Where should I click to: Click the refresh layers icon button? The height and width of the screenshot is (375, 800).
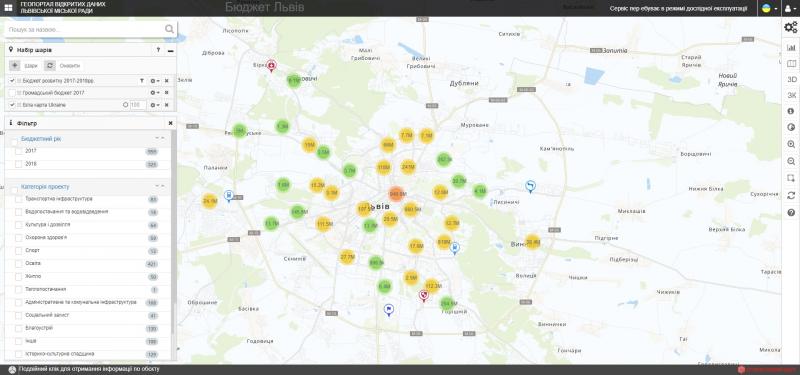(49, 65)
